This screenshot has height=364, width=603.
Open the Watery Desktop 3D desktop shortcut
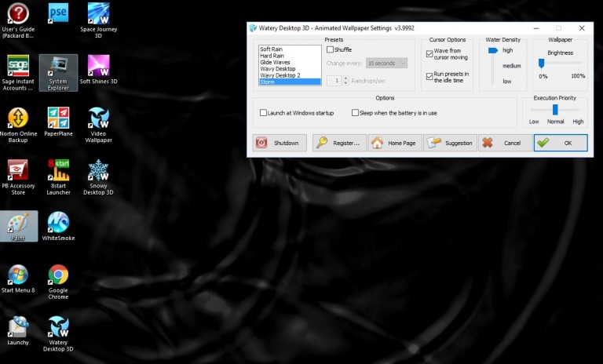(57, 331)
